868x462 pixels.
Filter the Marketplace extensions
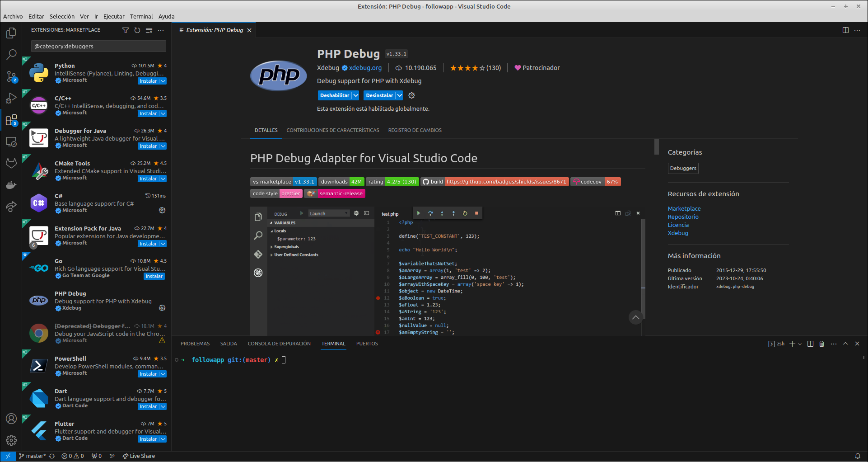click(125, 30)
